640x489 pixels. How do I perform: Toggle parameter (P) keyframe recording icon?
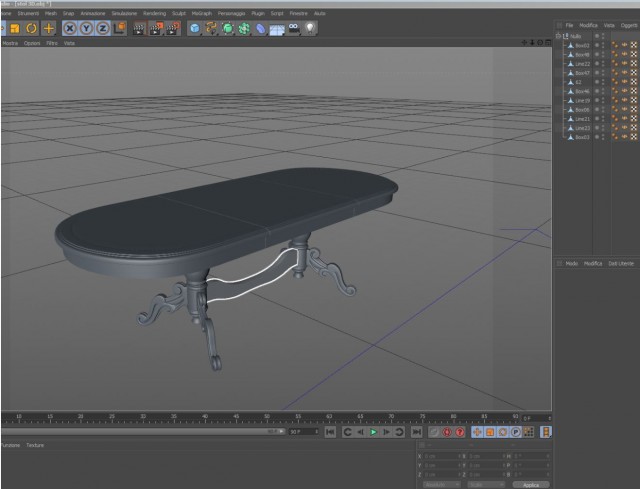pos(516,432)
